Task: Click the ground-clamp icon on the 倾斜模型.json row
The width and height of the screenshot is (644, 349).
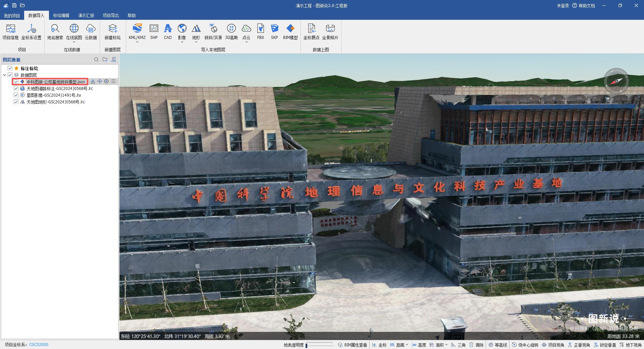Action: tap(93, 82)
